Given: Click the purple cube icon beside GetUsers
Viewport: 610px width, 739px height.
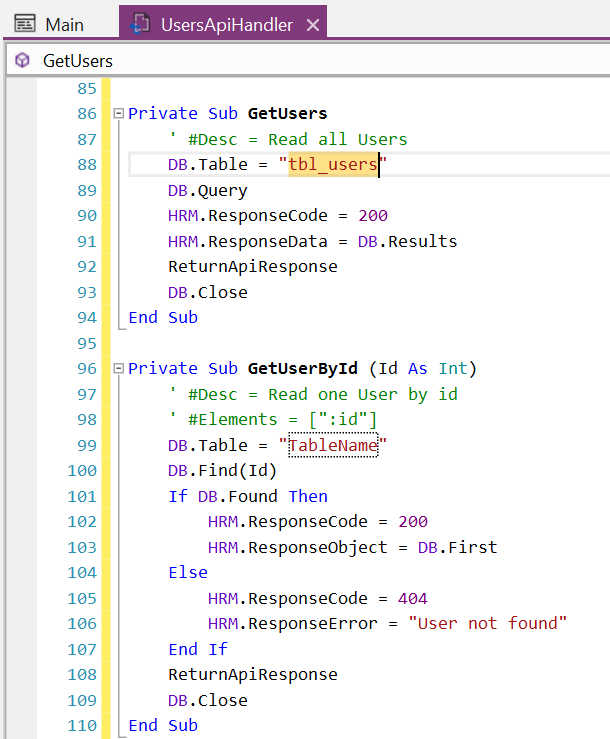Looking at the screenshot, I should coord(22,60).
